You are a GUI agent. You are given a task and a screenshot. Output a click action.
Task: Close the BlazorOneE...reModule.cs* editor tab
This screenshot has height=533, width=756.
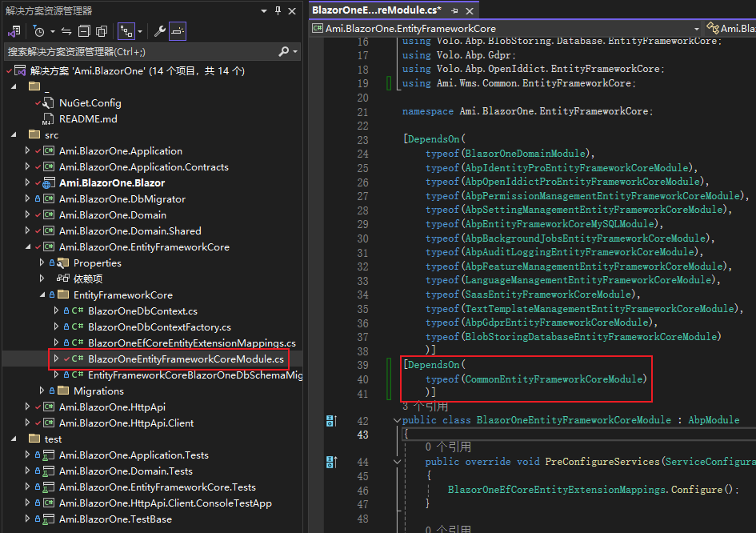pos(470,10)
